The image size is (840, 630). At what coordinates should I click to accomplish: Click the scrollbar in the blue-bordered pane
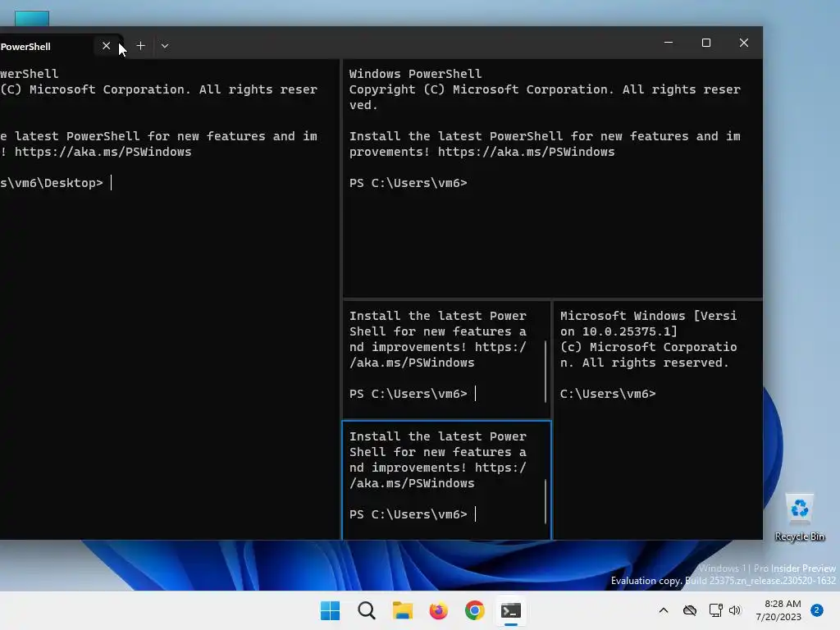(546, 501)
